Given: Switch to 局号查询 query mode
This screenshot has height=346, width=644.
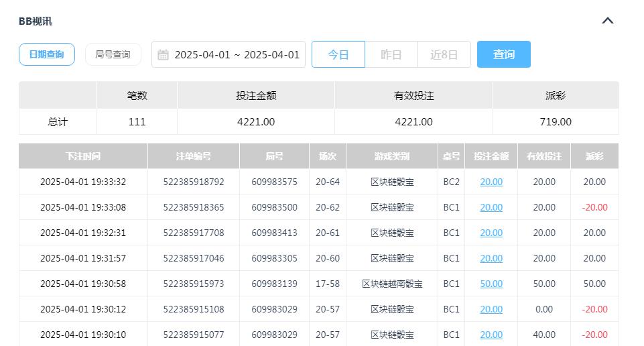Looking at the screenshot, I should coord(113,54).
